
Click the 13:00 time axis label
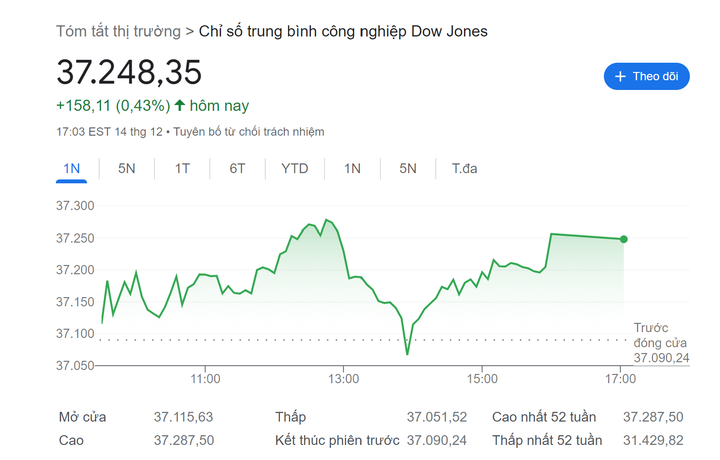(x=343, y=379)
